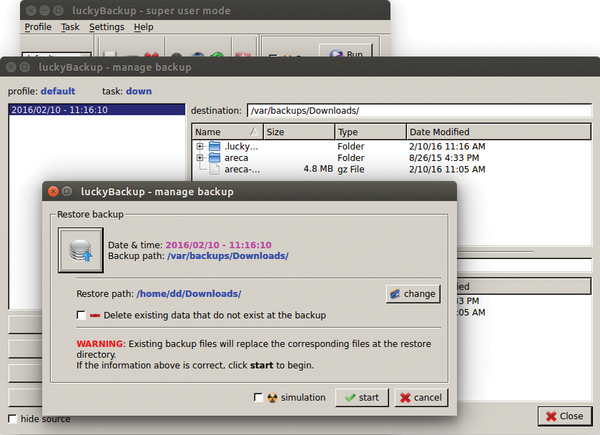This screenshot has height=435, width=600.
Task: Cancel the restore backup dialog
Action: (421, 398)
